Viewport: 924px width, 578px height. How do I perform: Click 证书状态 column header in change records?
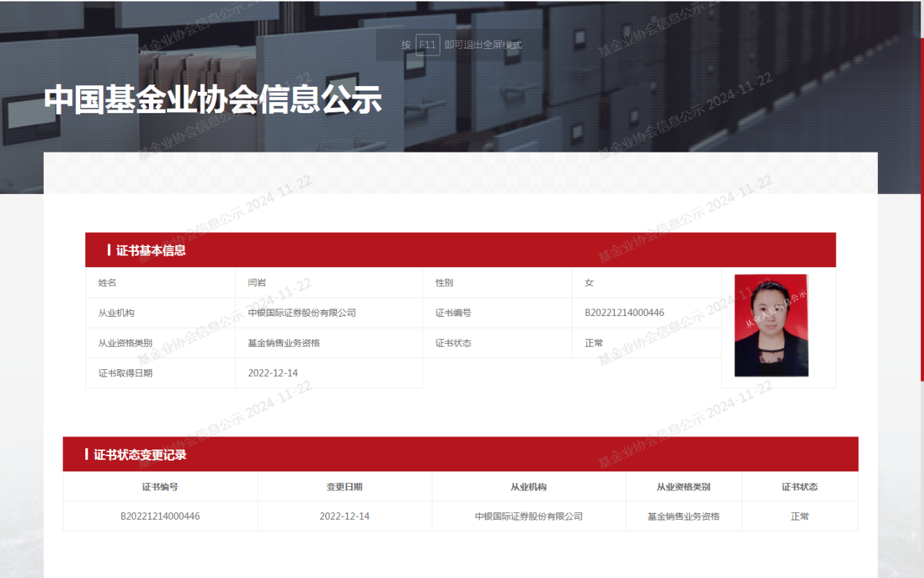coord(799,487)
